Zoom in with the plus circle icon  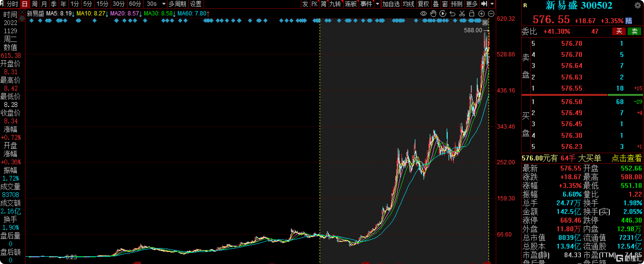point(481,14)
